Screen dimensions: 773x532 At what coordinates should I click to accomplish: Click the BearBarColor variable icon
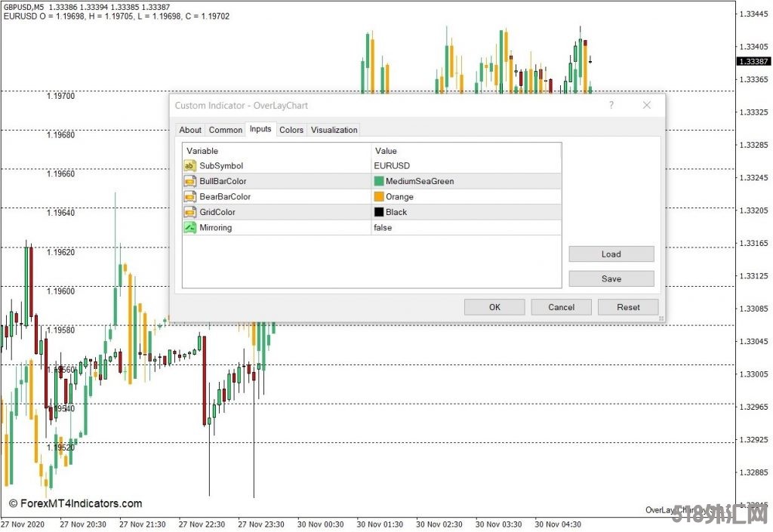189,196
